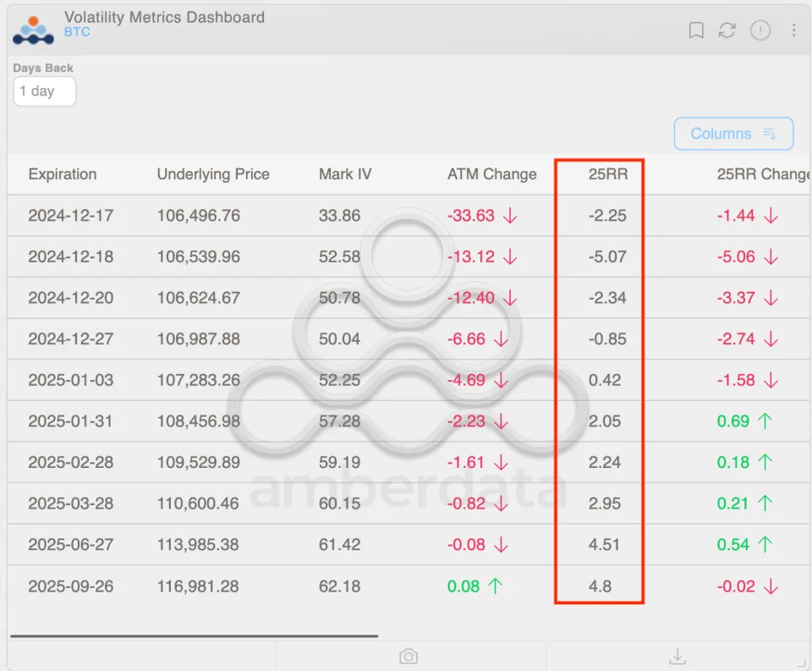The image size is (812, 671).
Task: Click the BTC asset label
Action: click(x=77, y=32)
